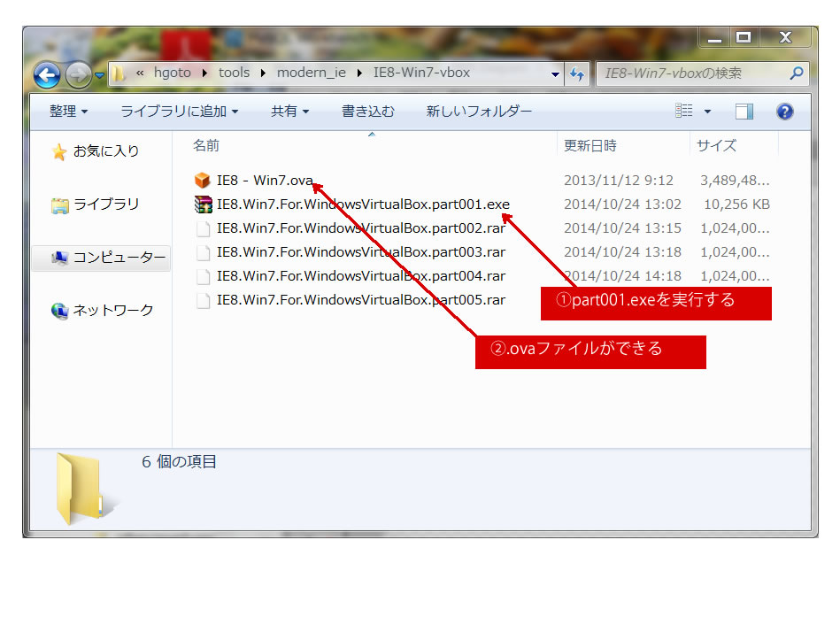The width and height of the screenshot is (840, 617).
Task: Select the IE8-Win7-vbox breadcrumb segment
Action: tap(421, 73)
